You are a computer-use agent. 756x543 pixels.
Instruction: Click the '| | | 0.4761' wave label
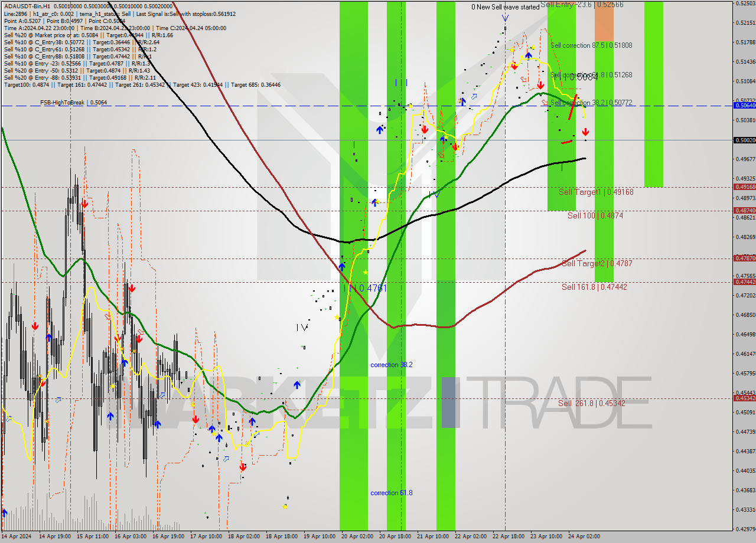point(365,288)
